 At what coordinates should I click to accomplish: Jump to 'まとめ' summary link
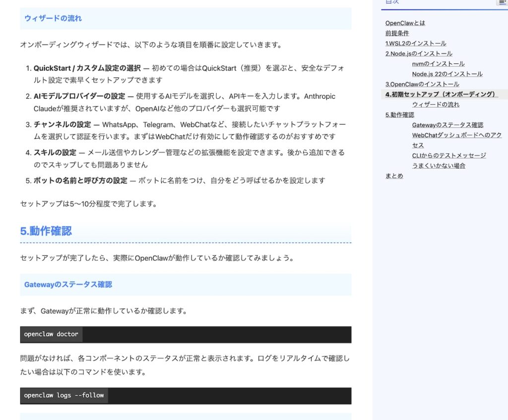point(394,176)
